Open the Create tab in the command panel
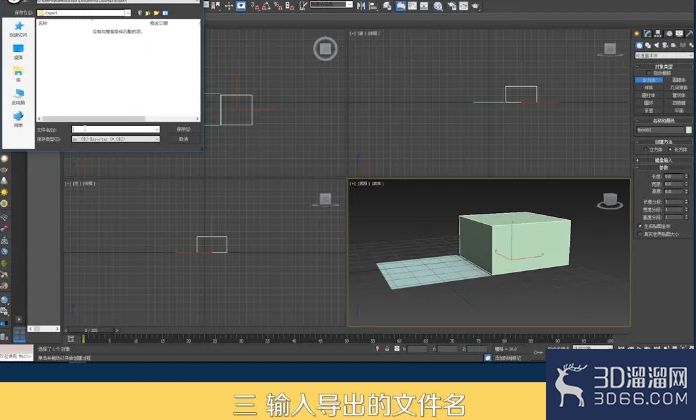This screenshot has height=420, width=696. point(637,33)
